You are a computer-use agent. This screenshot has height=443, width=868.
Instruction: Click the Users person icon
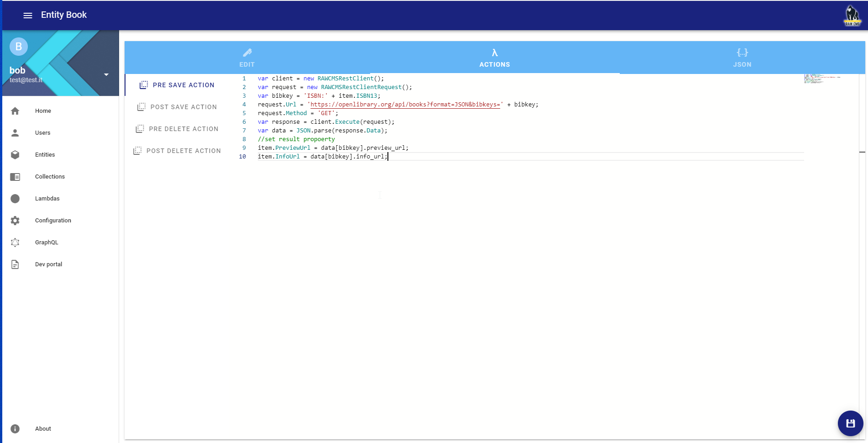pyautogui.click(x=15, y=133)
